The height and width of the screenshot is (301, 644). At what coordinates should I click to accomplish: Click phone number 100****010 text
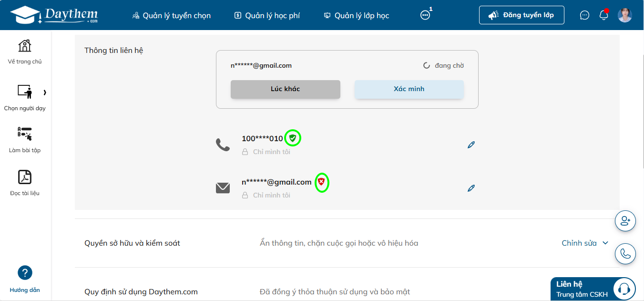pyautogui.click(x=262, y=138)
